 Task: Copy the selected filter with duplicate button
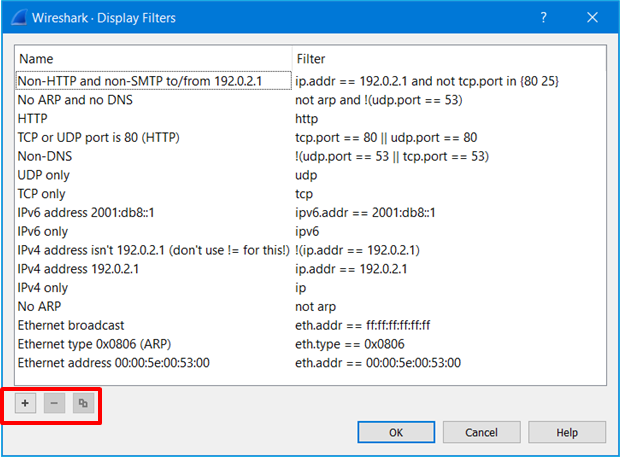tap(83, 403)
